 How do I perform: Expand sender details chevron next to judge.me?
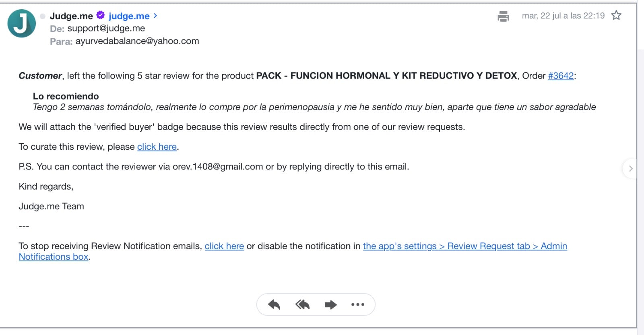click(155, 16)
